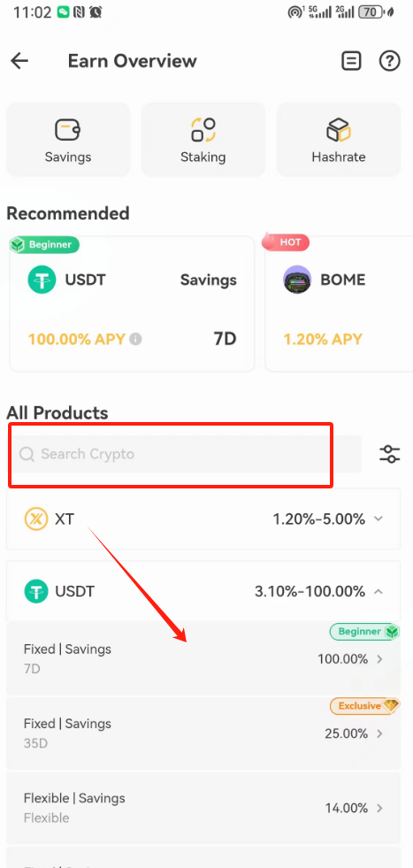Image resolution: width=413 pixels, height=868 pixels.
Task: Select the recommended USDT Savings 7D card
Action: coord(133,303)
